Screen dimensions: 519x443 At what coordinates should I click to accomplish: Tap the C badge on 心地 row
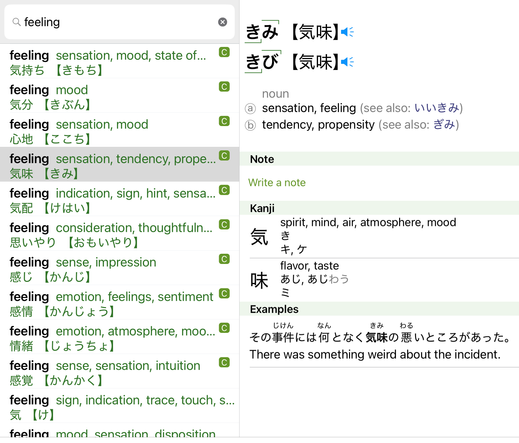pyautogui.click(x=224, y=121)
